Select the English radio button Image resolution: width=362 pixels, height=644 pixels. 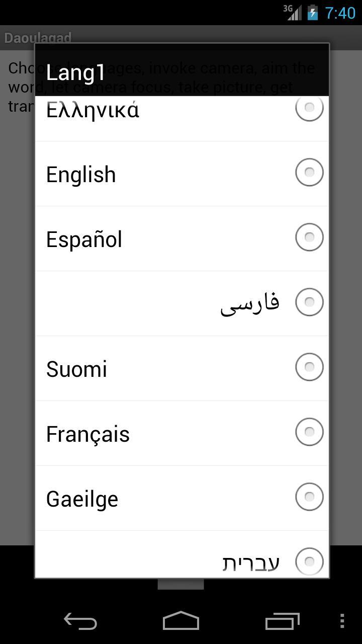(309, 172)
